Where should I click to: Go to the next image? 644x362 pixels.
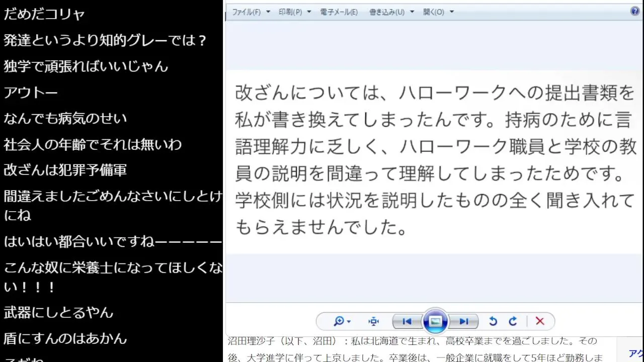pyautogui.click(x=463, y=321)
